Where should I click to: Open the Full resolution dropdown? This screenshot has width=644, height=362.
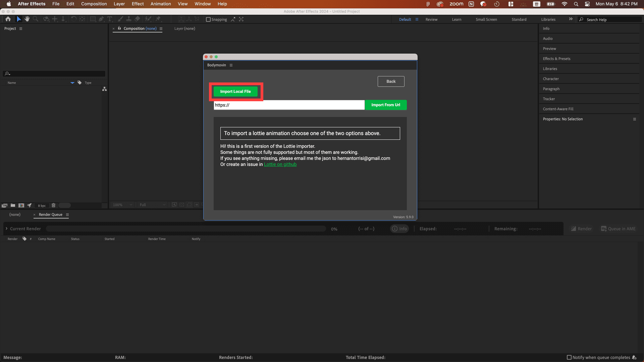point(152,205)
